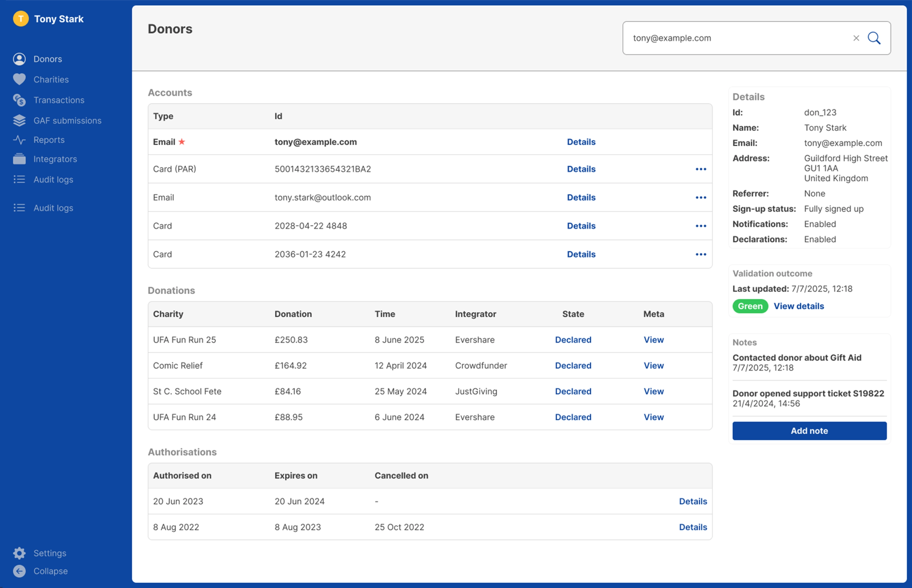
Task: Click the Green validation status badge
Action: tap(750, 306)
